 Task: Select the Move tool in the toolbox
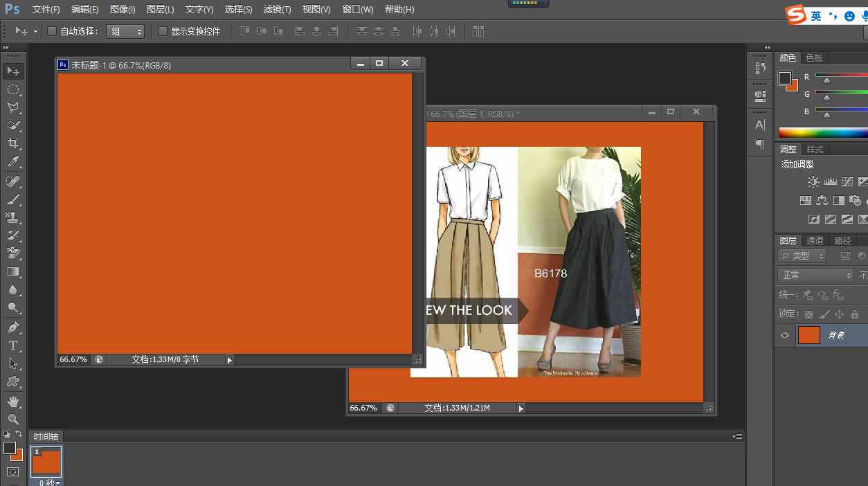[13, 71]
